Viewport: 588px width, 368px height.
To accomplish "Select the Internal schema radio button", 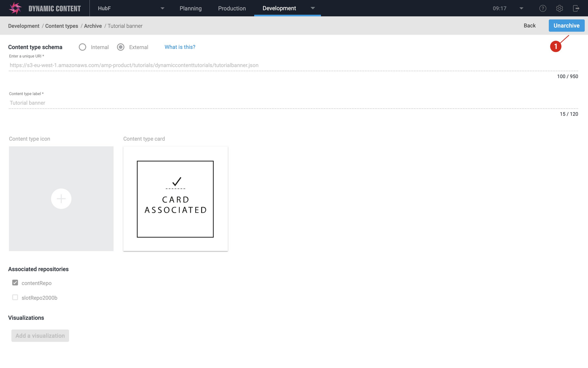I will coord(83,47).
